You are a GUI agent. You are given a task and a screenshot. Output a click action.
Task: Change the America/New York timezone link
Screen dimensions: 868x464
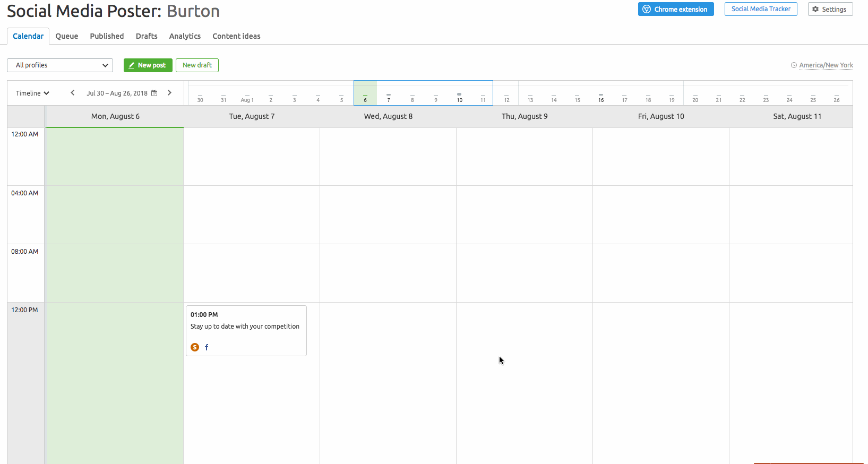tap(826, 65)
